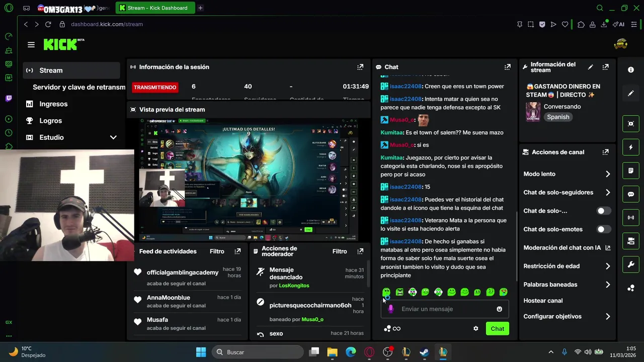Pop out the Información del stream panel
644x362 pixels.
point(606,67)
